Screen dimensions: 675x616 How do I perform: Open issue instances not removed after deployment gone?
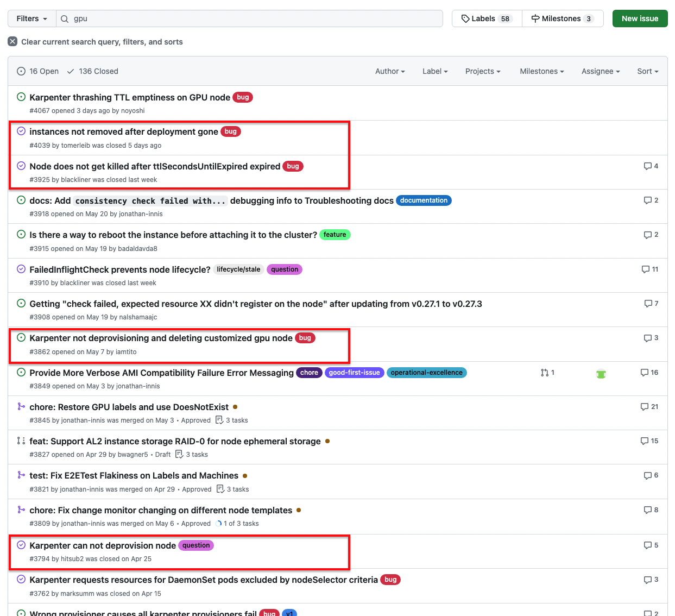coord(124,131)
